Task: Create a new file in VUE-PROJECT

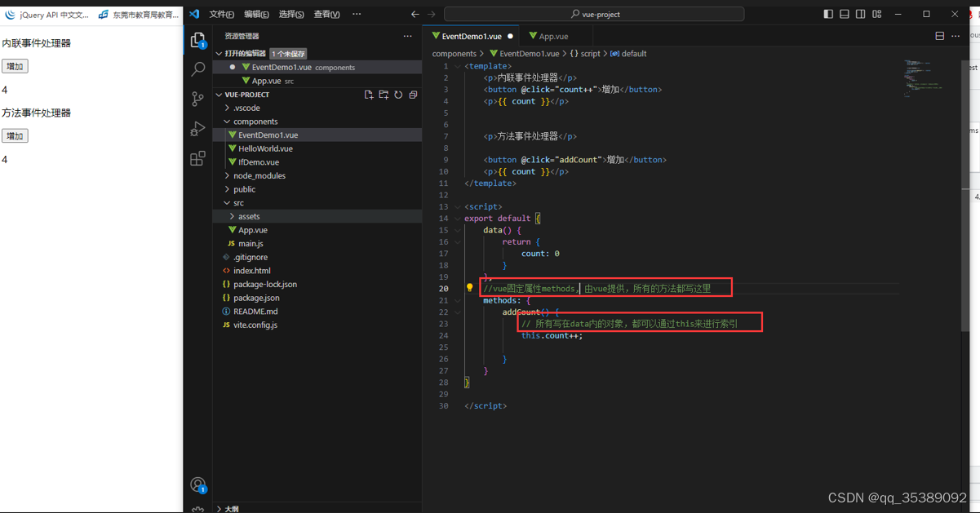Action: coord(369,95)
